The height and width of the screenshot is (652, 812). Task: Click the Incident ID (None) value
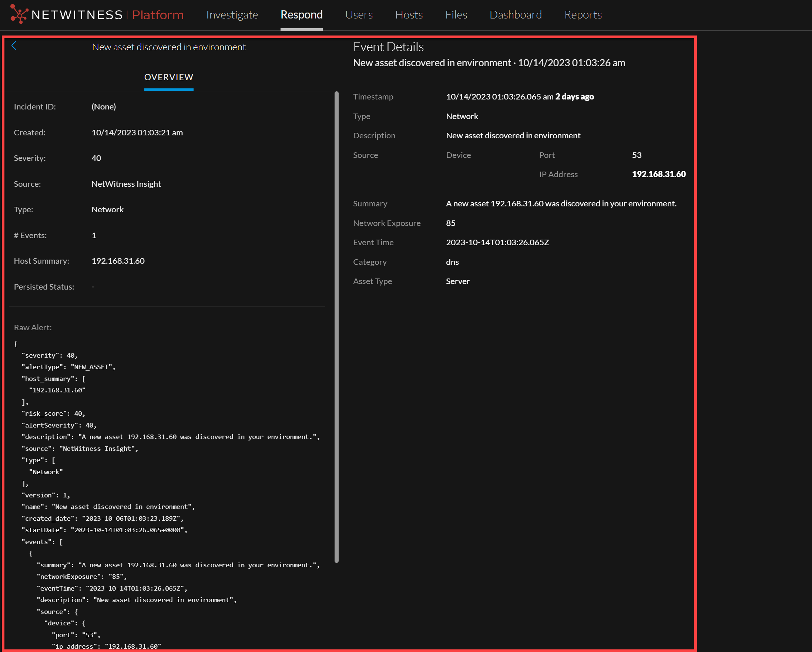(104, 107)
